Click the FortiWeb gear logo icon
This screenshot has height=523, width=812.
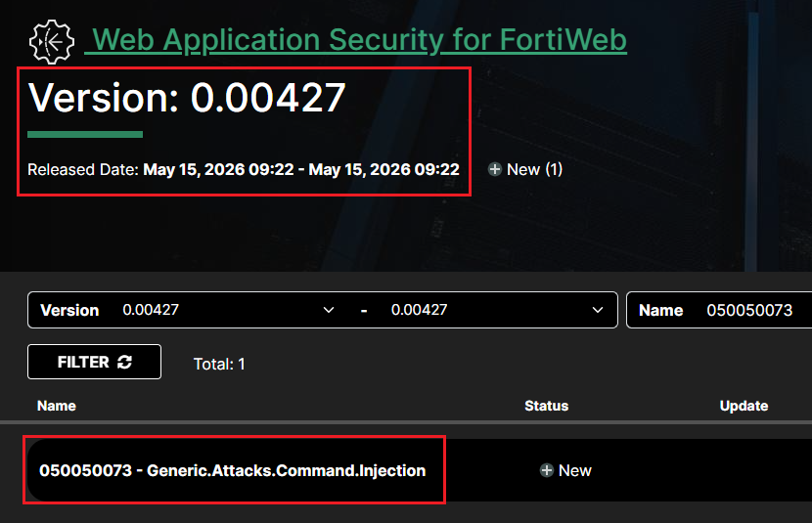[52, 42]
